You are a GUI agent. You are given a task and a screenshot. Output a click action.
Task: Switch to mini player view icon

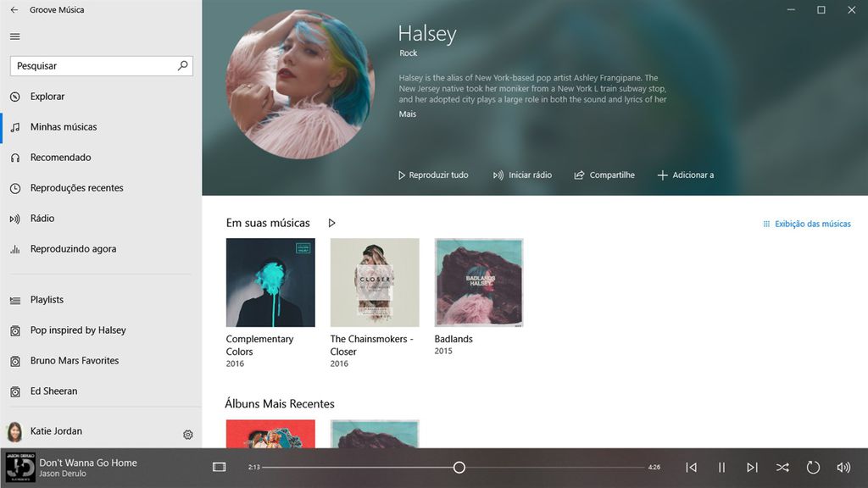point(220,467)
